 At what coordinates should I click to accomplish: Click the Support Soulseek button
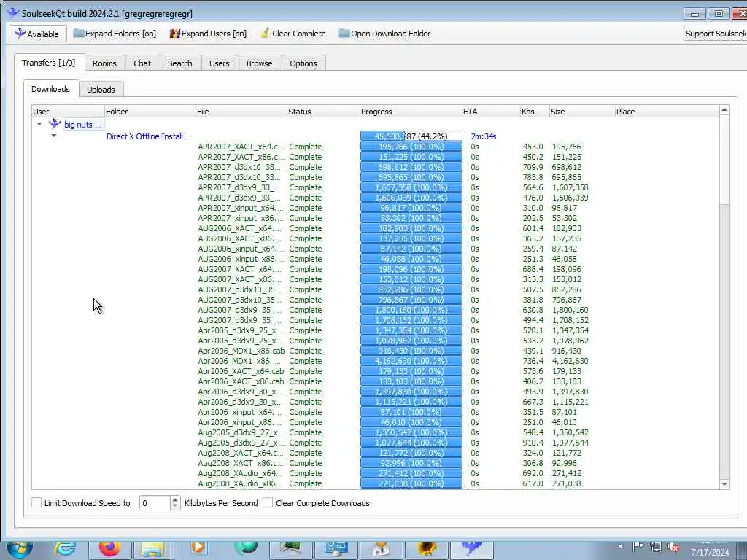(x=716, y=34)
